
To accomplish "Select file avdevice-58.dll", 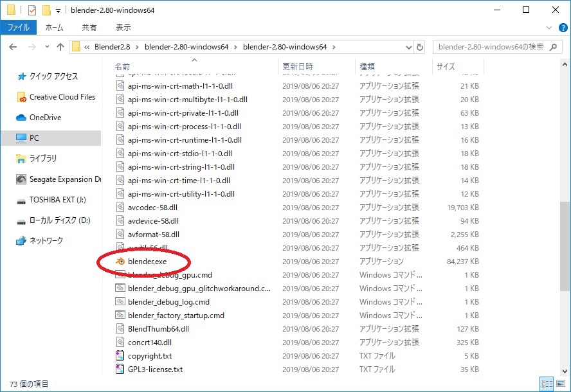I will [x=153, y=221].
